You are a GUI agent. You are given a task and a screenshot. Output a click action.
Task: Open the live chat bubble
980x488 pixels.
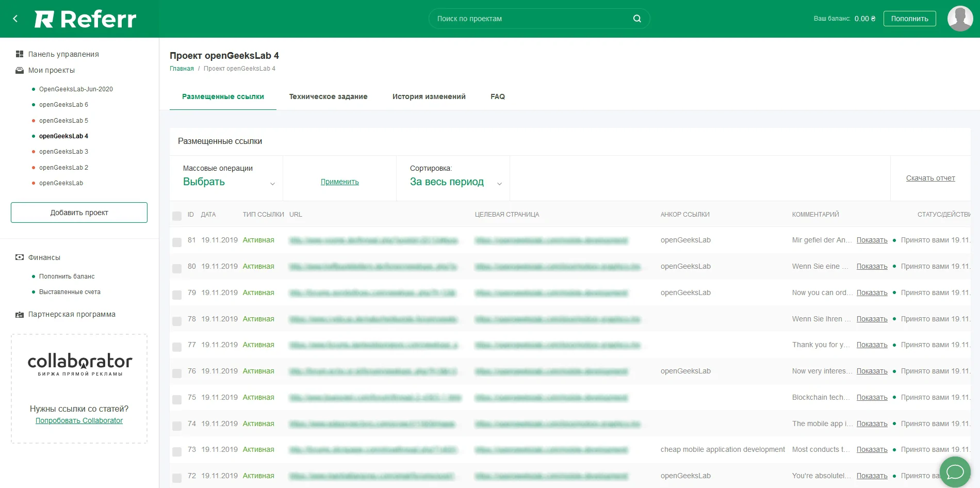[x=955, y=471]
